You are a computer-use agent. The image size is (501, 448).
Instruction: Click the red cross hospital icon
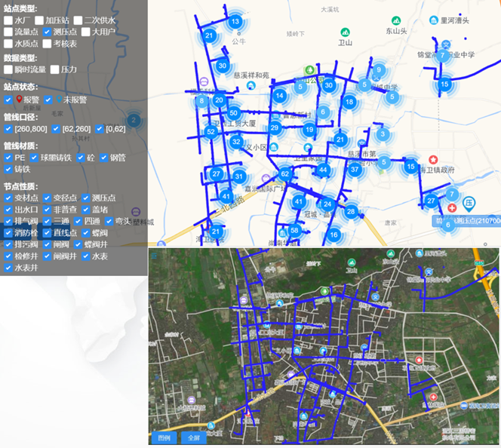pos(452,208)
